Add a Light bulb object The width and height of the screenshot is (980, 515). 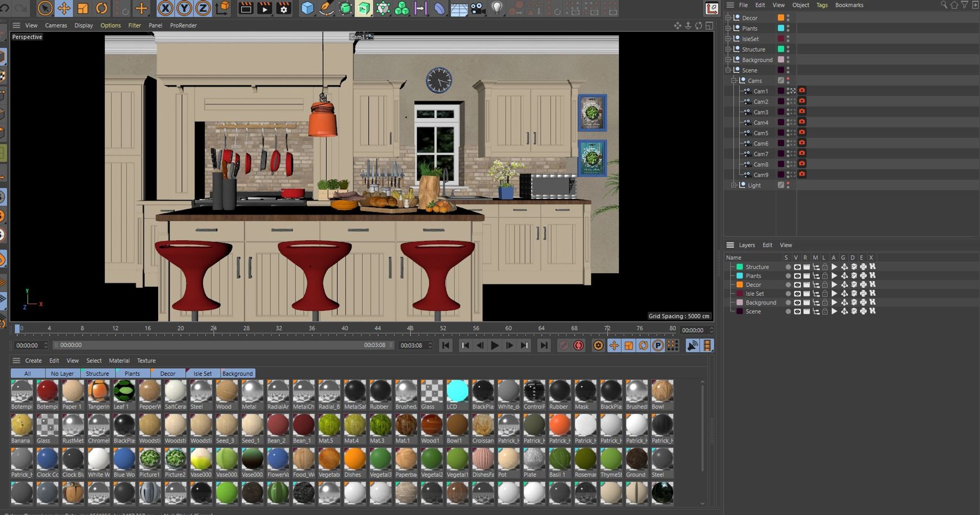[x=497, y=8]
